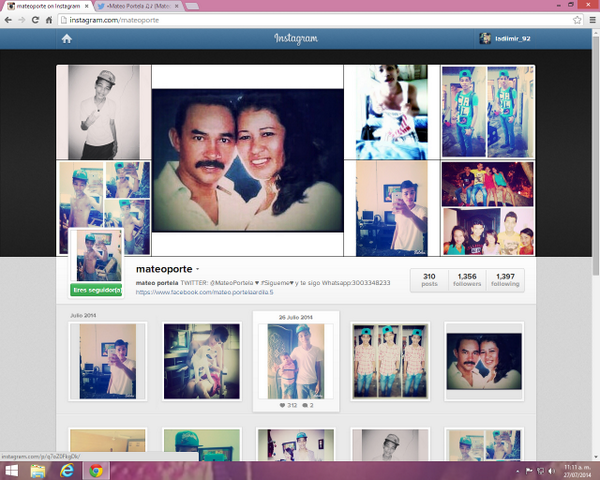This screenshot has width=600, height=480.
Task: Open volume control in system tray
Action: pyautogui.click(x=551, y=471)
